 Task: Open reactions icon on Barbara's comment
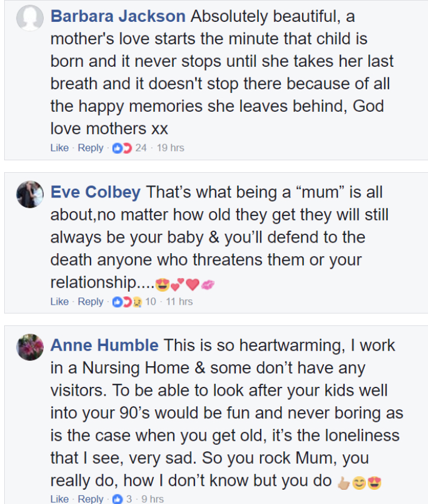coord(122,148)
